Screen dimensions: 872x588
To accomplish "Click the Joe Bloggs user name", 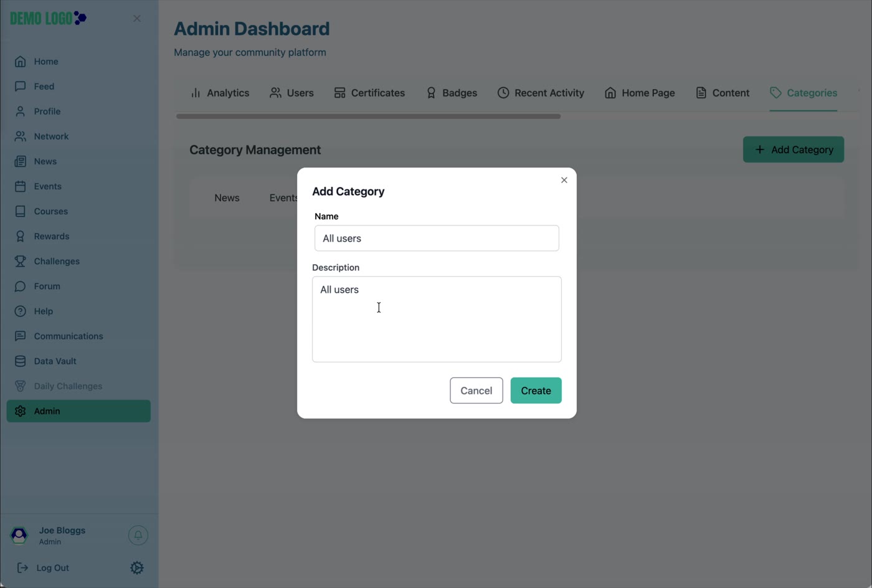I will pos(62,530).
